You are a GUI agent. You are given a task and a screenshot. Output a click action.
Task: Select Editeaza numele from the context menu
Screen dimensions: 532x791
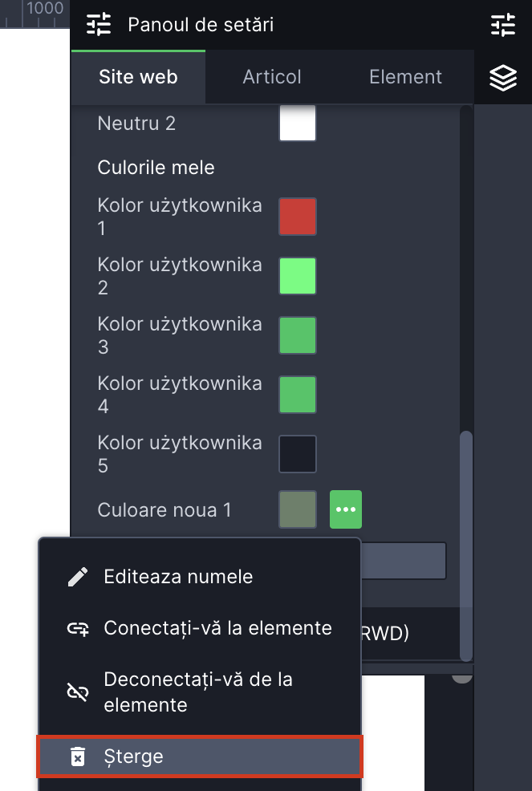(178, 577)
